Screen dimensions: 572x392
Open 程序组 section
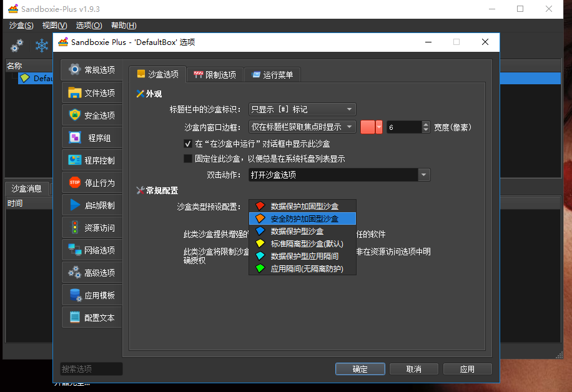coord(92,138)
